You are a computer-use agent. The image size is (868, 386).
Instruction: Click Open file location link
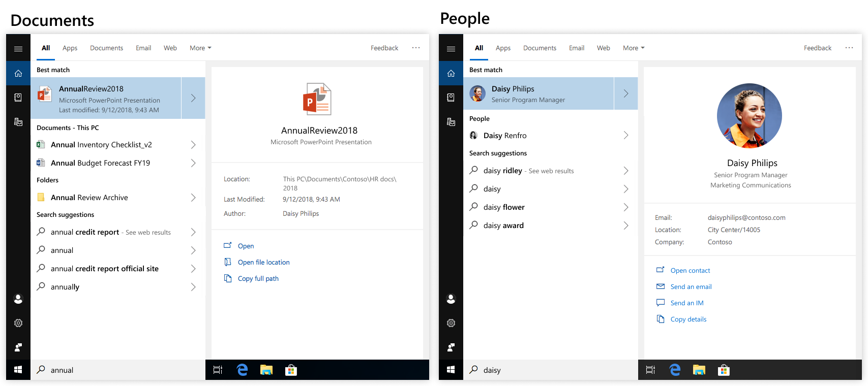coord(264,262)
